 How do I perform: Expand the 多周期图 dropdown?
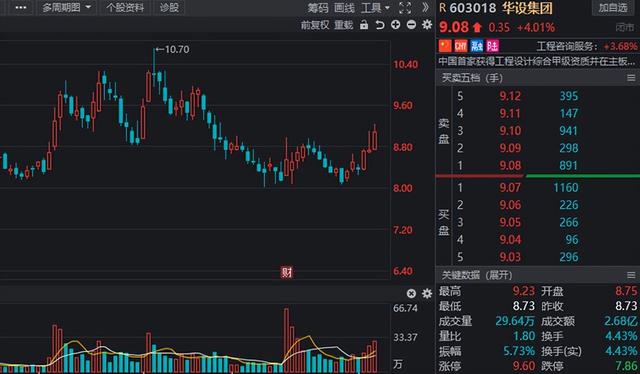(x=67, y=7)
